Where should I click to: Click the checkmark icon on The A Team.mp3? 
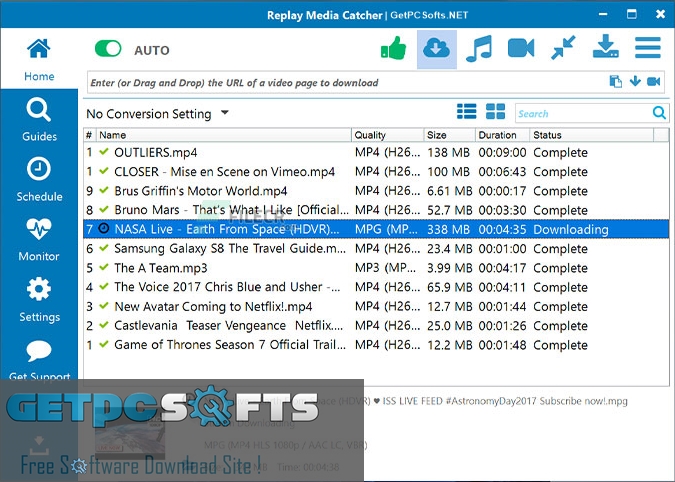click(104, 267)
